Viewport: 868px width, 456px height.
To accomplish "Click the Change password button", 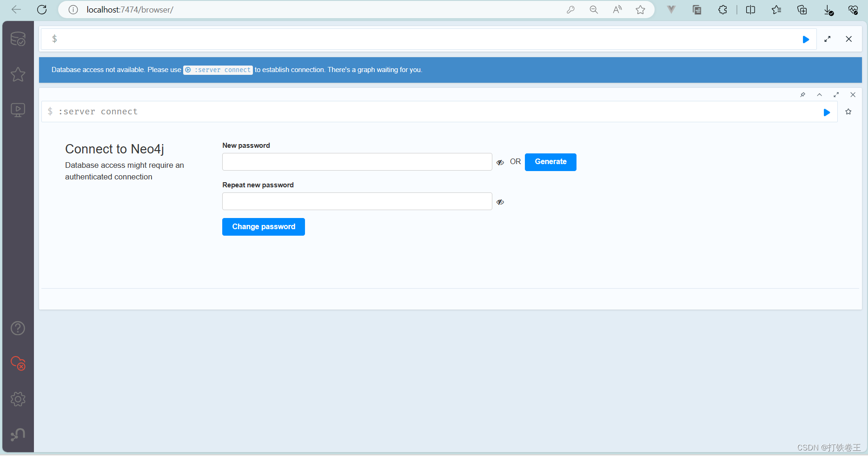I will (x=264, y=227).
